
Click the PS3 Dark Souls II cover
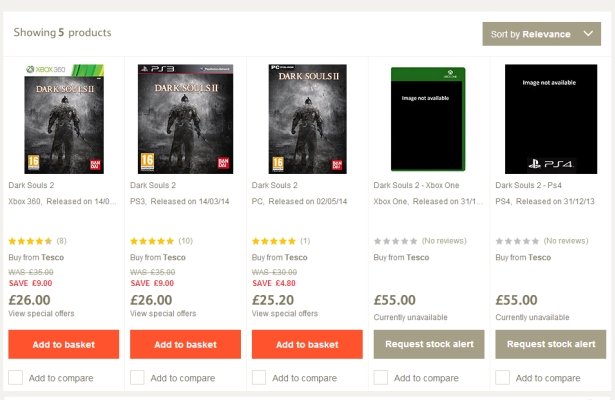pyautogui.click(x=185, y=119)
